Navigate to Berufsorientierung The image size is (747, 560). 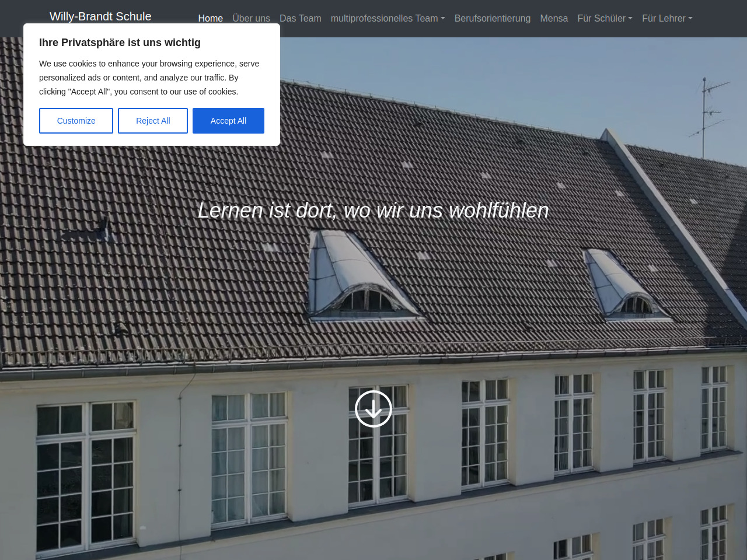pyautogui.click(x=492, y=19)
